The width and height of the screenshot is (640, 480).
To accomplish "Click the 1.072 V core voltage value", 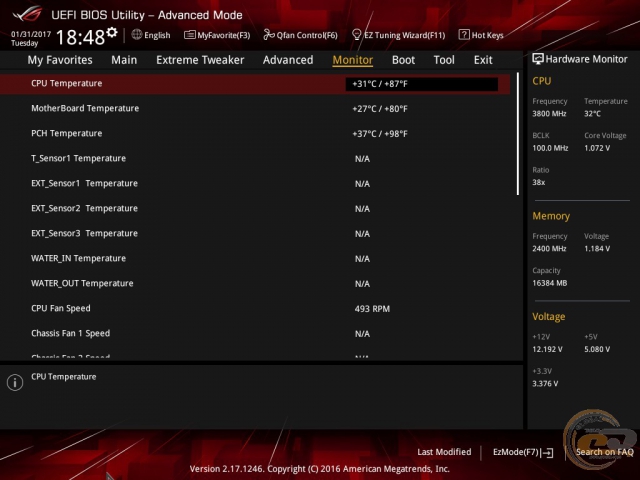I will click(597, 148).
